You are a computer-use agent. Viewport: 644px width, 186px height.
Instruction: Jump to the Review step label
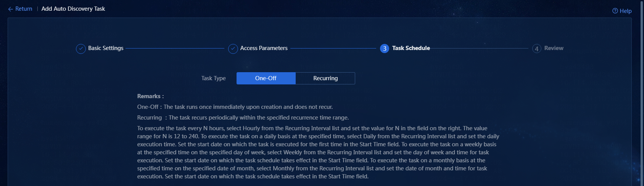click(x=554, y=48)
